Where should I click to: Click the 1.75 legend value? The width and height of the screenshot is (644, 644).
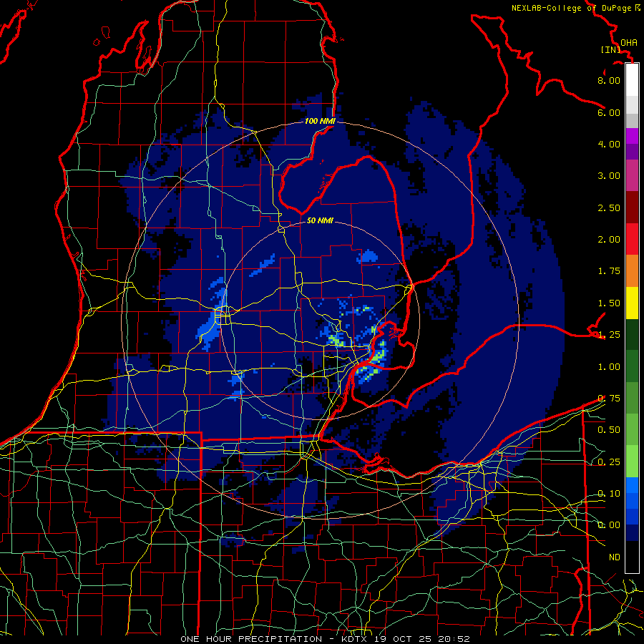point(609,271)
